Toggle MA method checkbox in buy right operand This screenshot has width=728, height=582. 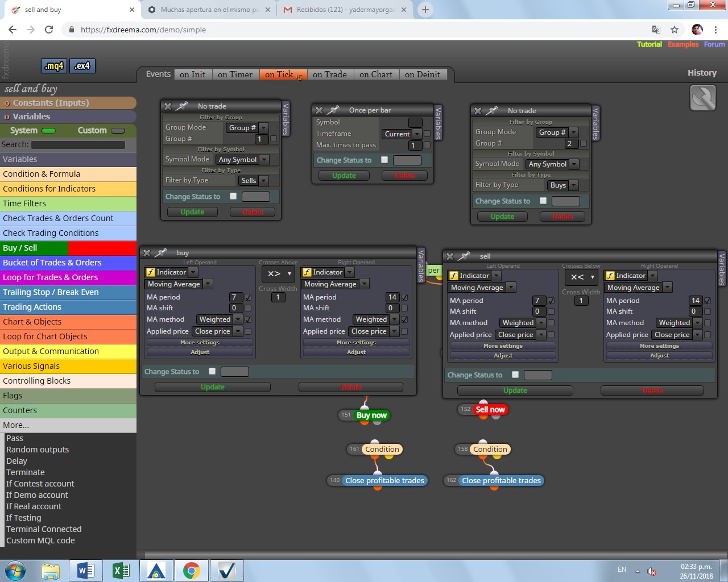point(404,319)
